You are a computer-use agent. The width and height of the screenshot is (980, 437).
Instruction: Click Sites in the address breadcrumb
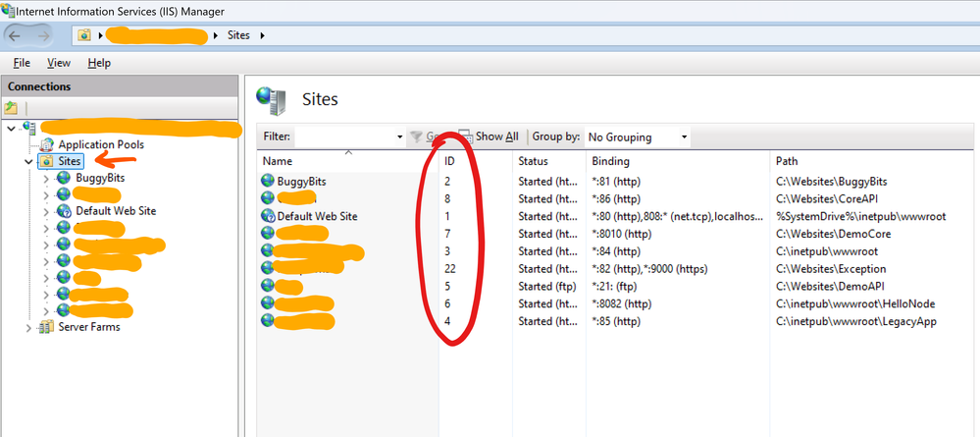pyautogui.click(x=238, y=35)
